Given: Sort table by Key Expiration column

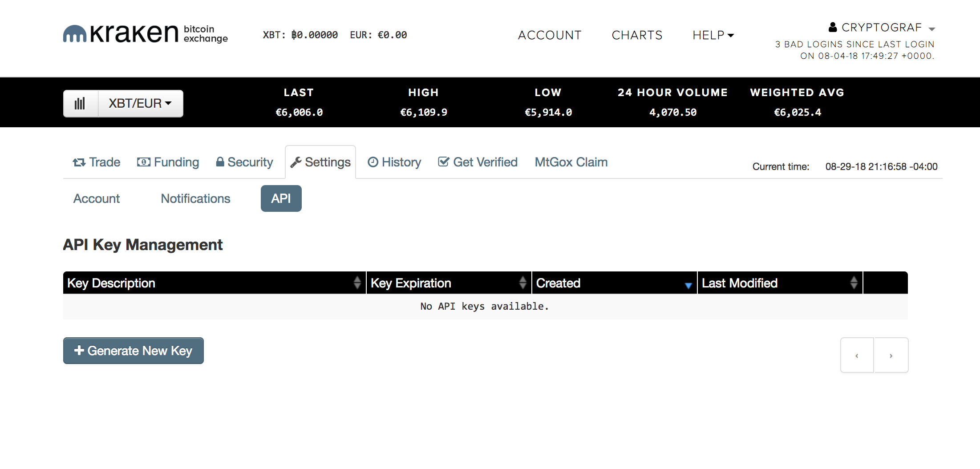Looking at the screenshot, I should 449,283.
